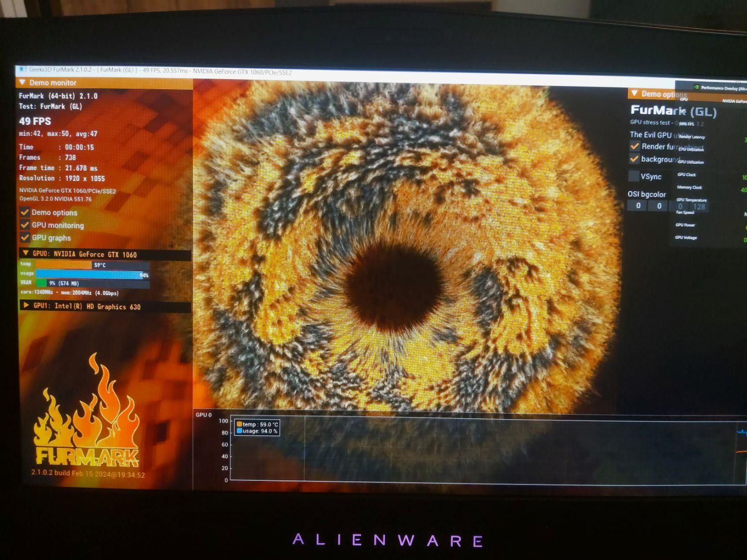
Task: Click the GPU Voltage overlay row
Action: 686,237
